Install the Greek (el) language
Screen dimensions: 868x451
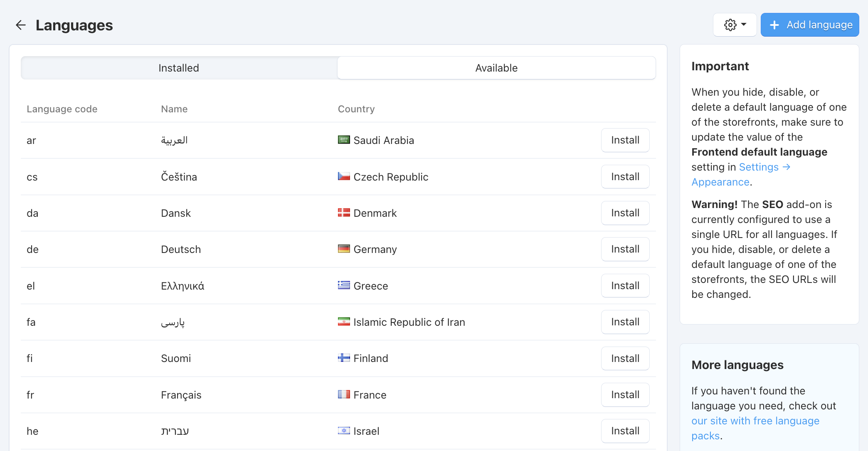625,286
